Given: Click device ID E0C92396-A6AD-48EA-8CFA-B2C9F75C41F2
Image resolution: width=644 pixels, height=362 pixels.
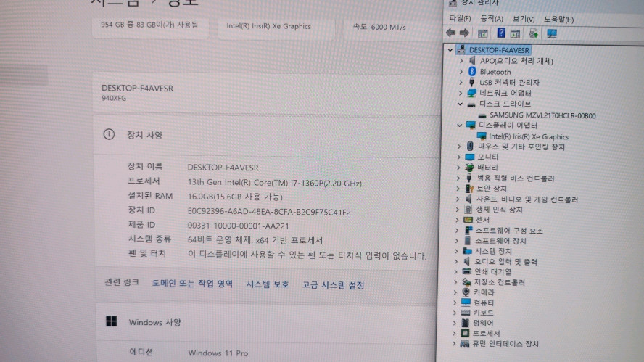Looking at the screenshot, I should pos(269,212).
